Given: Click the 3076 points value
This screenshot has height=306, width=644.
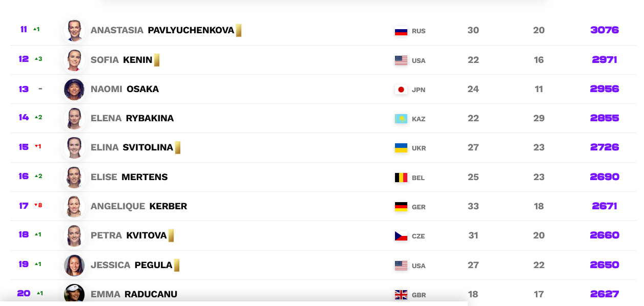Looking at the screenshot, I should (x=605, y=30).
